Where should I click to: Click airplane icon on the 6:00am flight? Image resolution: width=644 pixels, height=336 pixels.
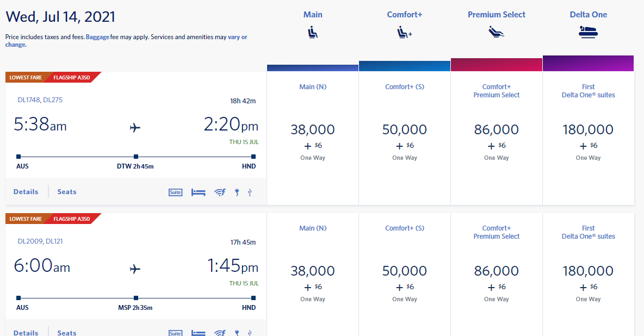(x=135, y=269)
